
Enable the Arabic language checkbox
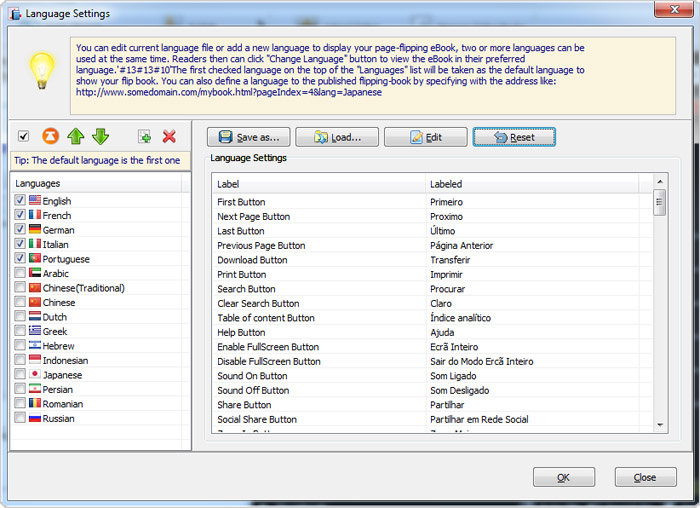20,273
